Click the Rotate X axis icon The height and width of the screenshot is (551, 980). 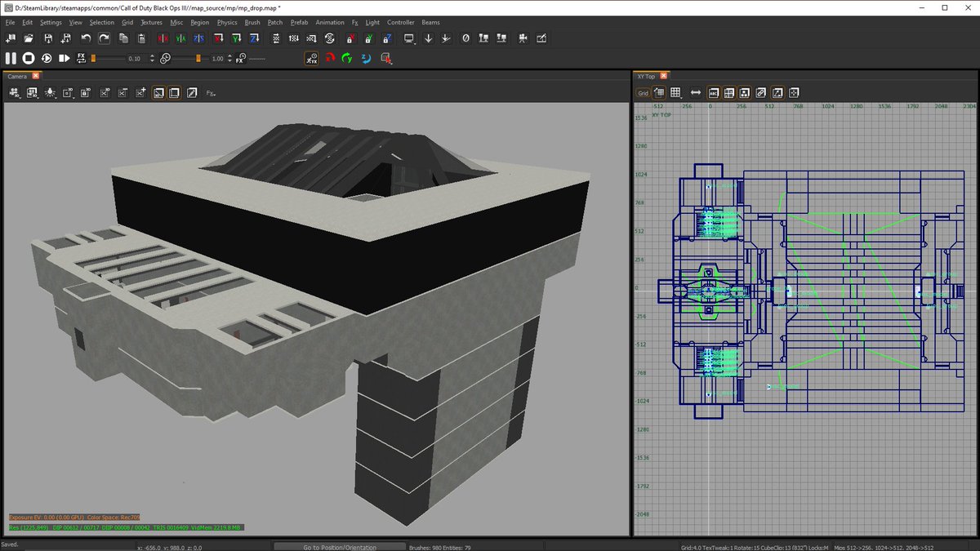[219, 38]
